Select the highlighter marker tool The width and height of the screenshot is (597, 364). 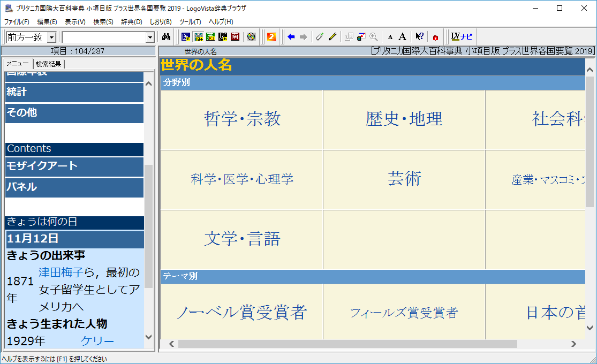[x=320, y=37]
